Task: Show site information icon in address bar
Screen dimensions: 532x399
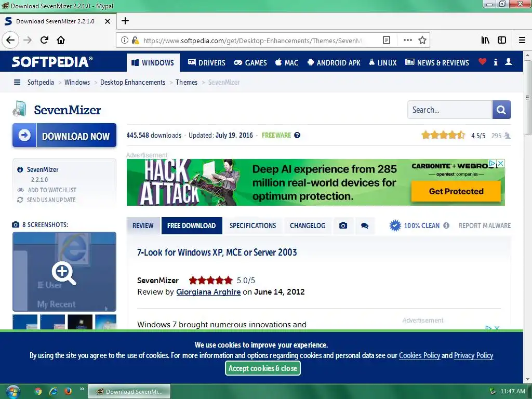Action: click(x=125, y=41)
